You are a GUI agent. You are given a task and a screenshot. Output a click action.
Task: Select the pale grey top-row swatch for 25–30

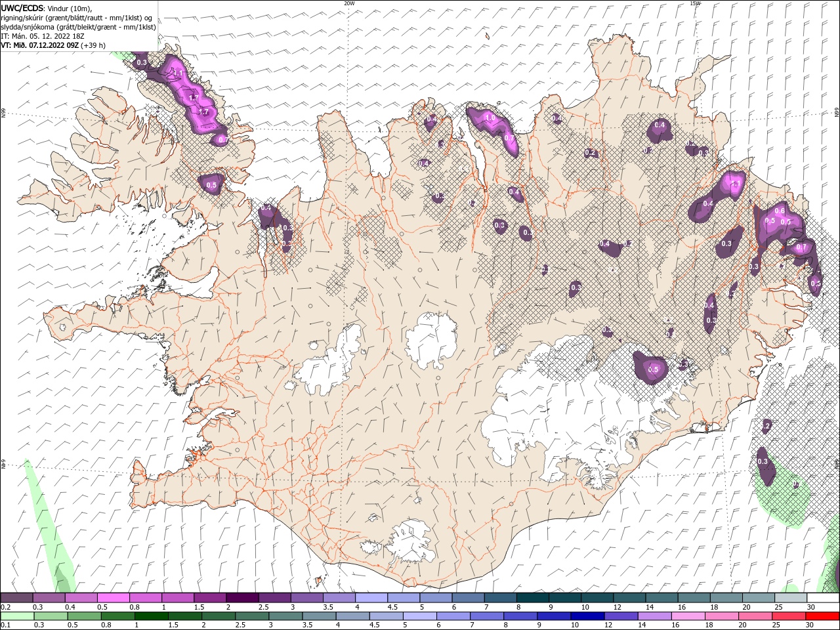pos(790,598)
